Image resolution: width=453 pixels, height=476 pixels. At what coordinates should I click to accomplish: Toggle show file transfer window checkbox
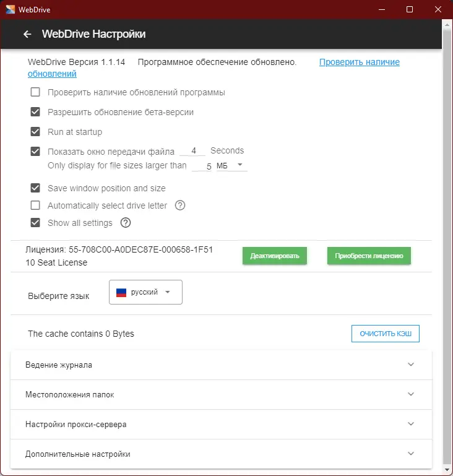pyautogui.click(x=35, y=151)
